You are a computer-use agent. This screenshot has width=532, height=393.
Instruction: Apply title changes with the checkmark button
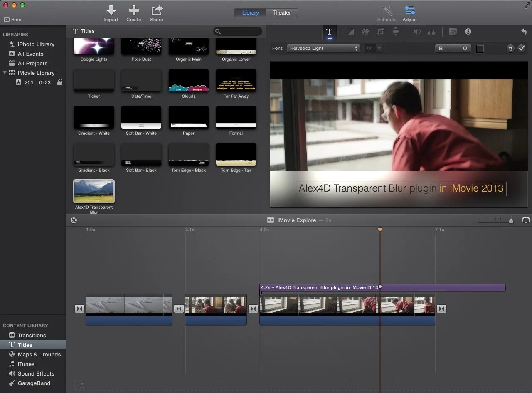pos(522,49)
